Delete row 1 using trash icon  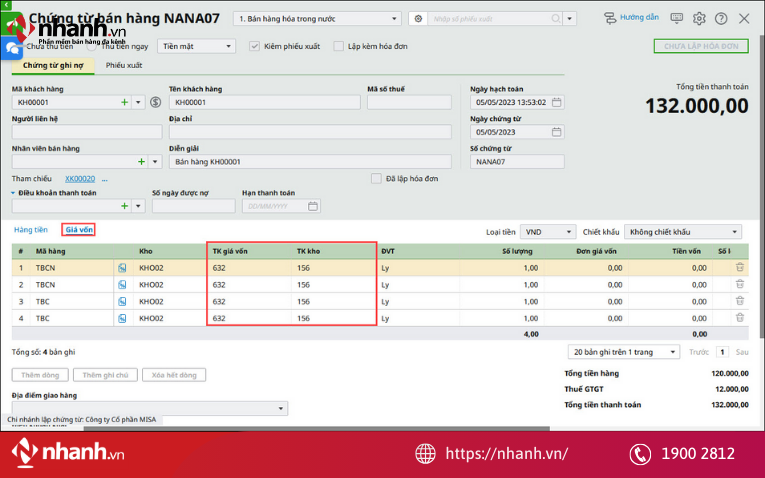[740, 267]
